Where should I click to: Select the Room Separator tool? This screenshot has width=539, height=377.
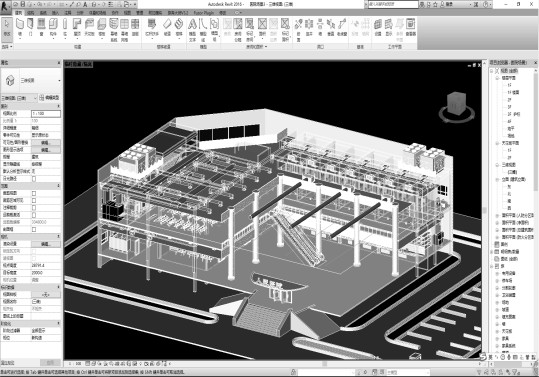coord(238,30)
